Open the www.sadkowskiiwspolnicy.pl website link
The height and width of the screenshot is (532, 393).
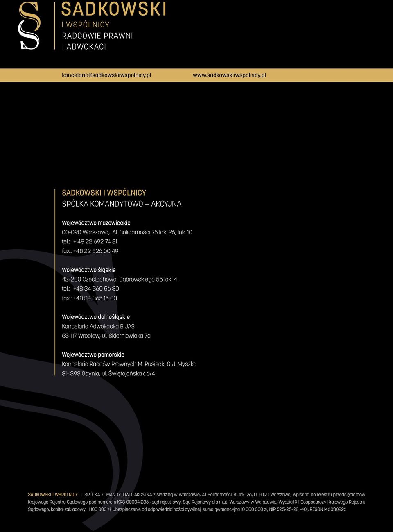[229, 75]
